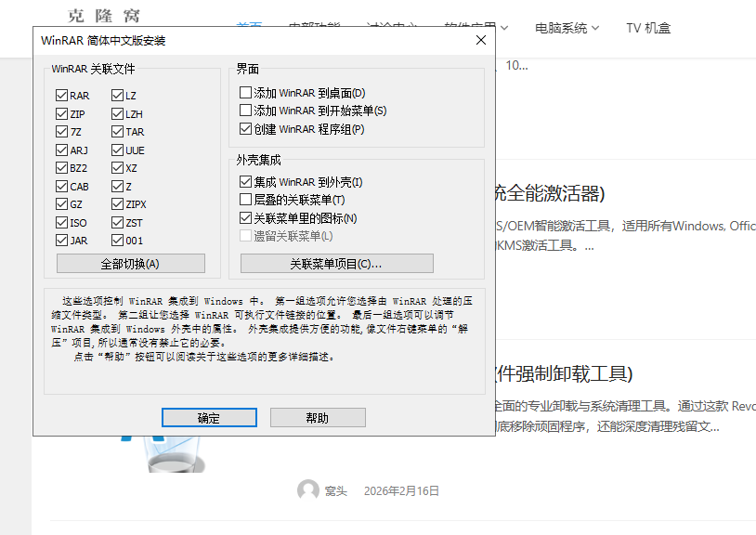Toggle the ISO association checkbox

click(61, 222)
